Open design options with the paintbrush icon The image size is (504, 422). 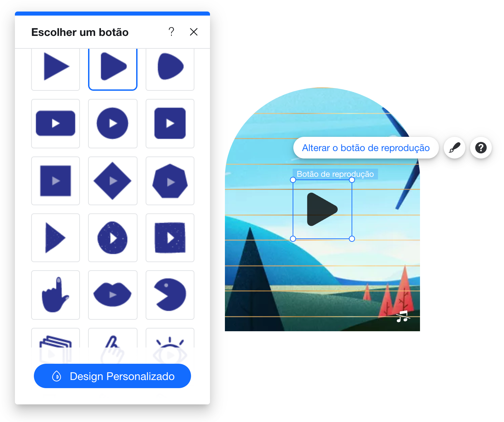click(455, 148)
